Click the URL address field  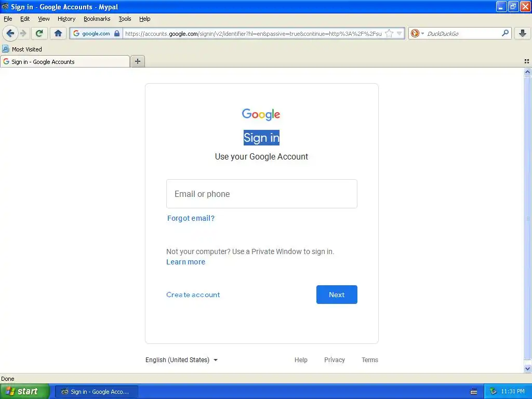point(253,33)
